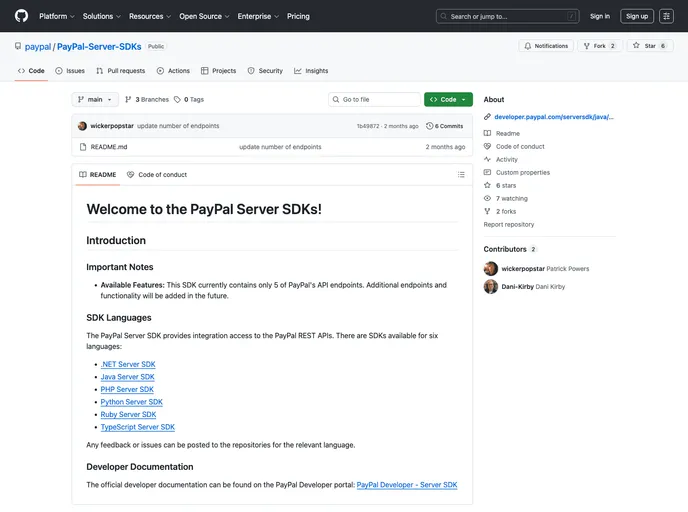The width and height of the screenshot is (688, 512).
Task: Click the fork icon beside 2 forks
Action: point(487,211)
